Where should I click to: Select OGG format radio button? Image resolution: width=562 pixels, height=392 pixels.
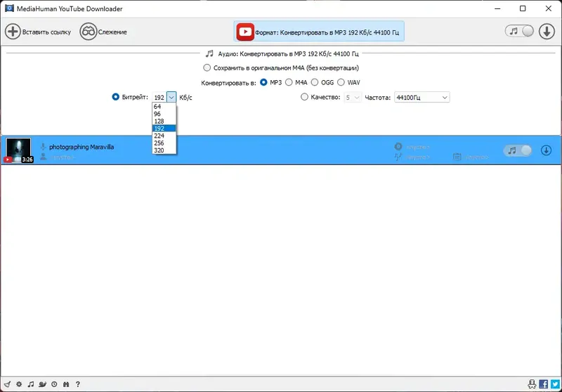pyautogui.click(x=315, y=82)
